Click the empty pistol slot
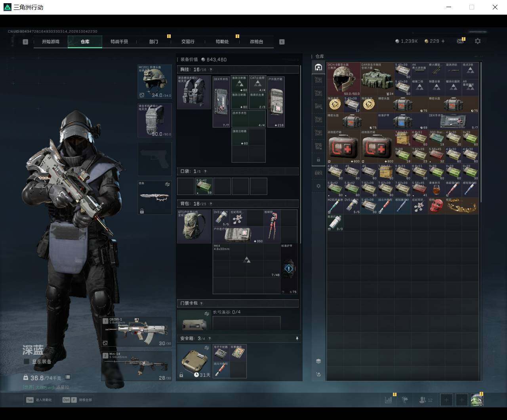Viewport: 507px width, 420px height. [155, 159]
